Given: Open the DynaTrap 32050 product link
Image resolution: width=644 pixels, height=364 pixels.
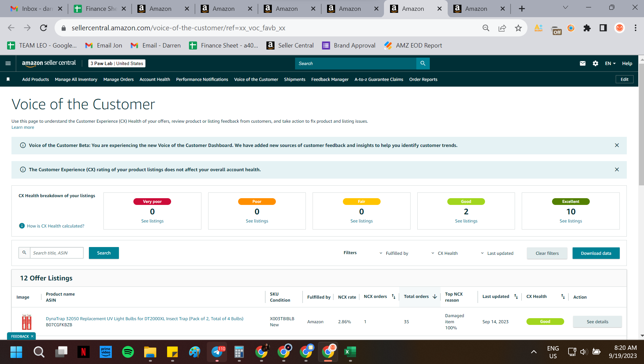Looking at the screenshot, I should [144, 319].
